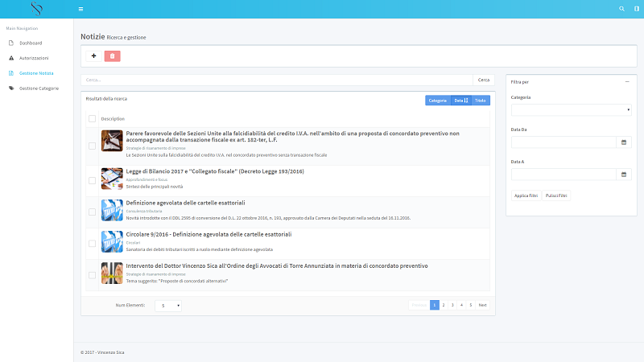644x362 pixels.
Task: Click the Cerca search text field
Action: [277, 80]
